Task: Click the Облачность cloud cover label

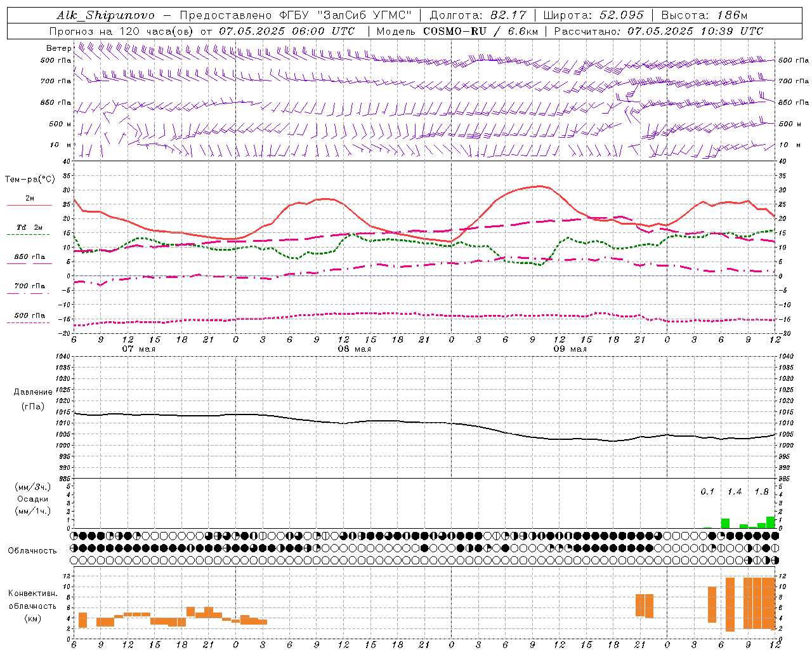Action: coord(32,550)
